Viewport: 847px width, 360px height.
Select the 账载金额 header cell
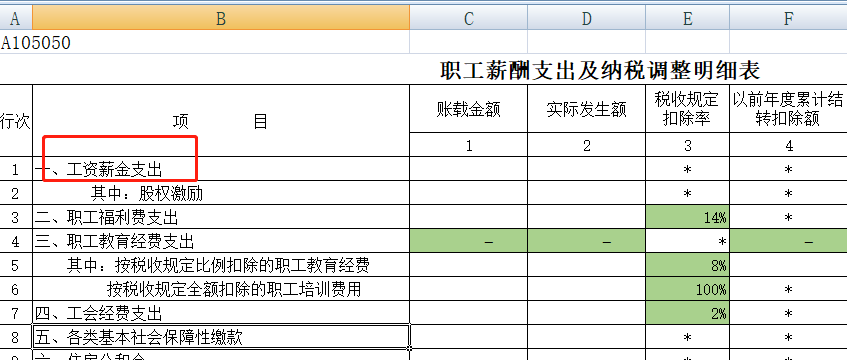tap(468, 109)
